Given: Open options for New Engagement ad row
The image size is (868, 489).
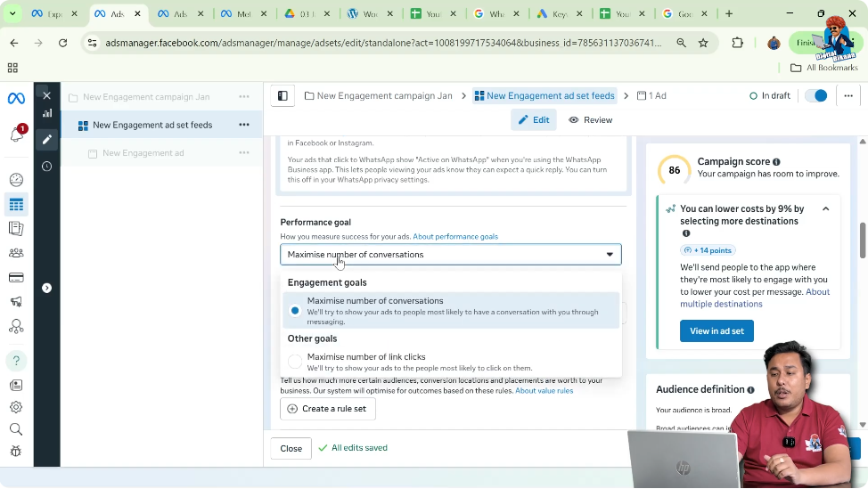Looking at the screenshot, I should tap(244, 152).
